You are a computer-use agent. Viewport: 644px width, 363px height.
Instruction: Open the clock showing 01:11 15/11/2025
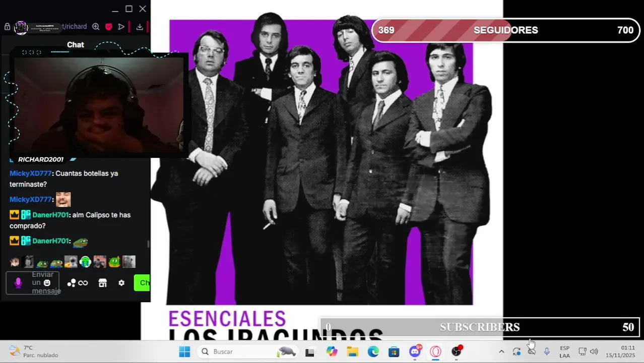point(621,352)
